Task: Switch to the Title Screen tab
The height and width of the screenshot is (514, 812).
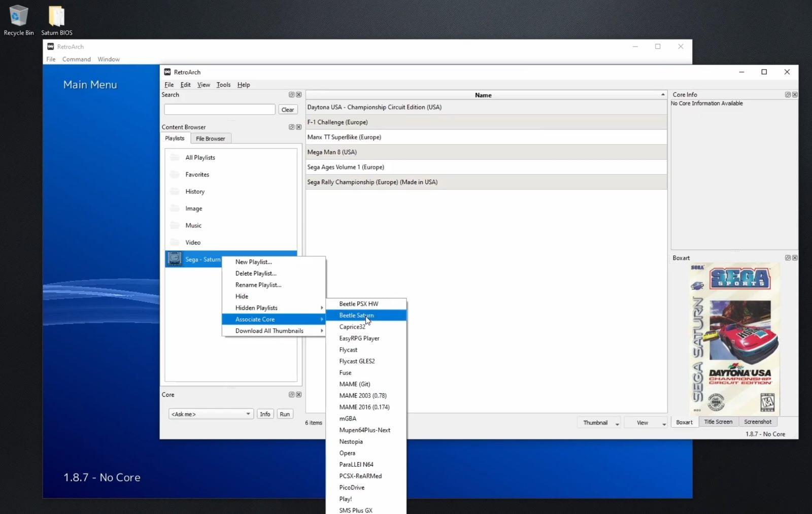Action: (718, 422)
